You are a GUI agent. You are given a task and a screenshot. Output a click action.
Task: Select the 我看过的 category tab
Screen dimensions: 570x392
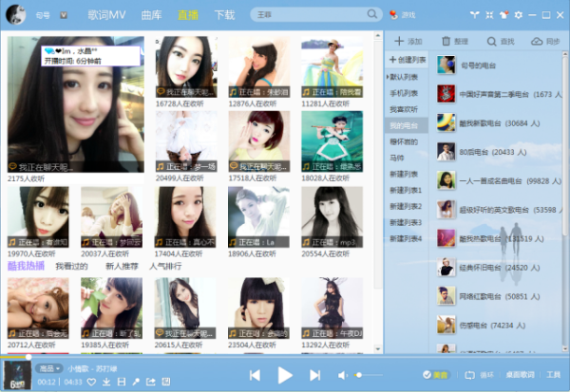click(x=71, y=267)
